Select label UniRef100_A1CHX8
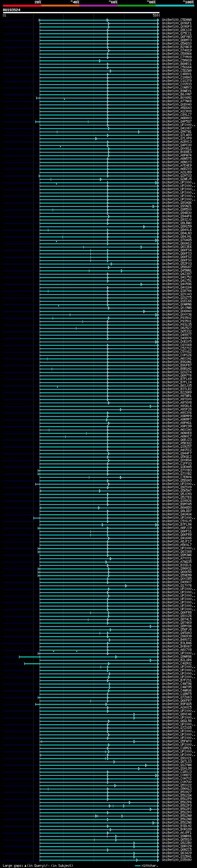 click(177, 111)
